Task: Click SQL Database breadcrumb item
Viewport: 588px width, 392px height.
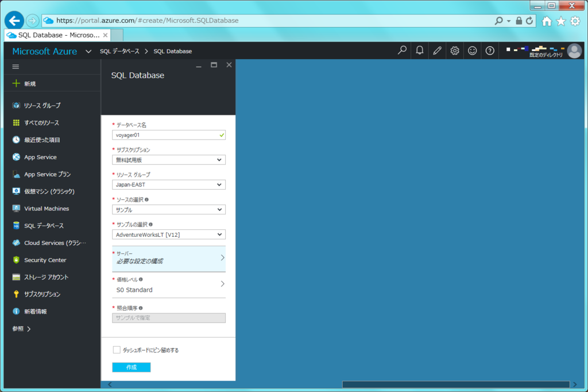Action: pyautogui.click(x=172, y=51)
